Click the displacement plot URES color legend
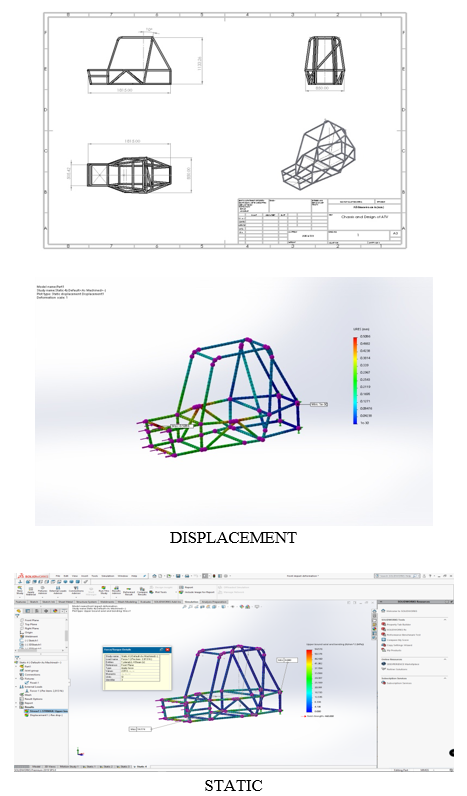 tap(356, 380)
